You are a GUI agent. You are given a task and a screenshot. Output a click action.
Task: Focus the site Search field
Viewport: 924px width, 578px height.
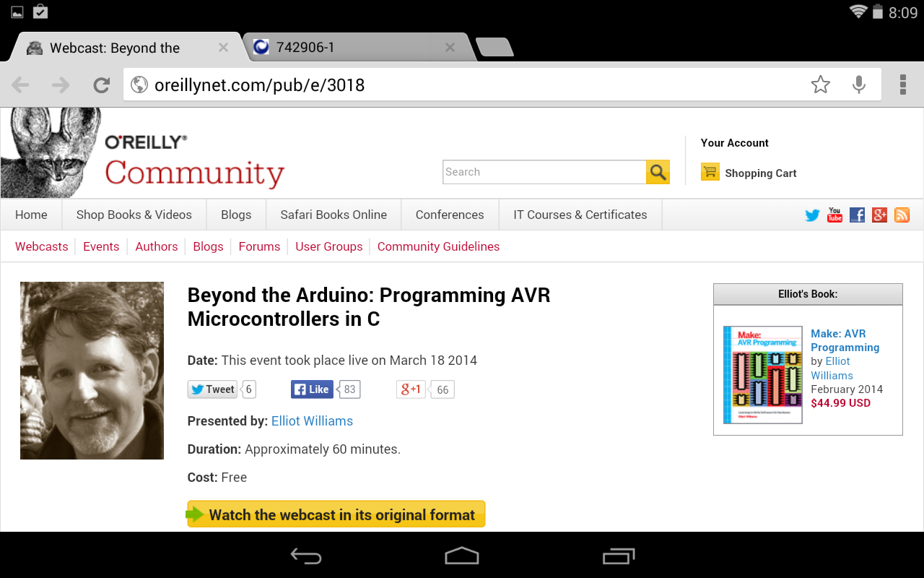tap(544, 172)
